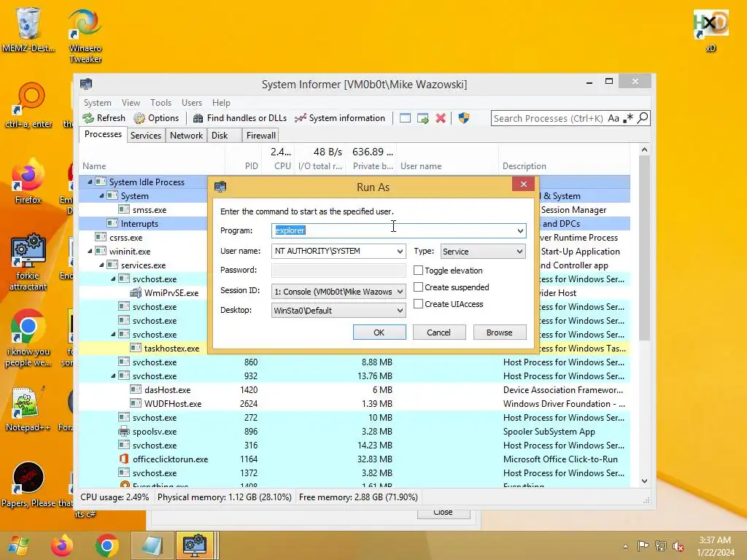Image resolution: width=747 pixels, height=560 pixels.
Task: Collapse the wininit.exe tree node
Action: click(90, 252)
